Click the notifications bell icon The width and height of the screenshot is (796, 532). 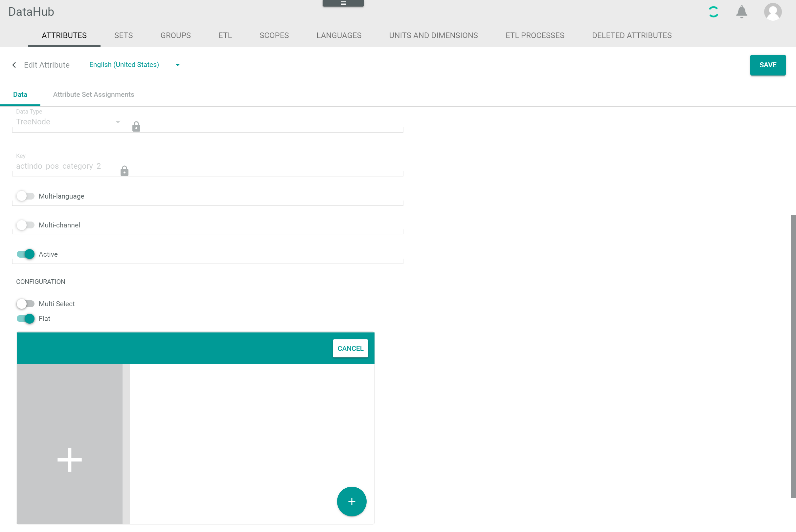pyautogui.click(x=742, y=12)
